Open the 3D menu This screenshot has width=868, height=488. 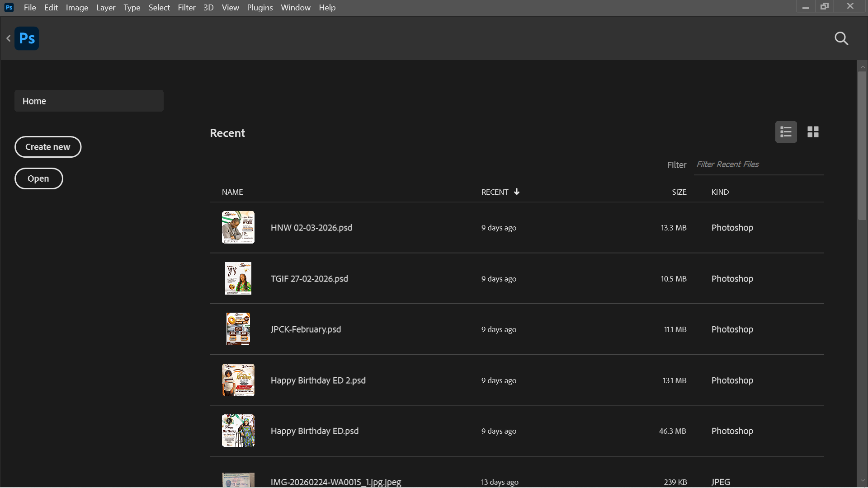(208, 8)
